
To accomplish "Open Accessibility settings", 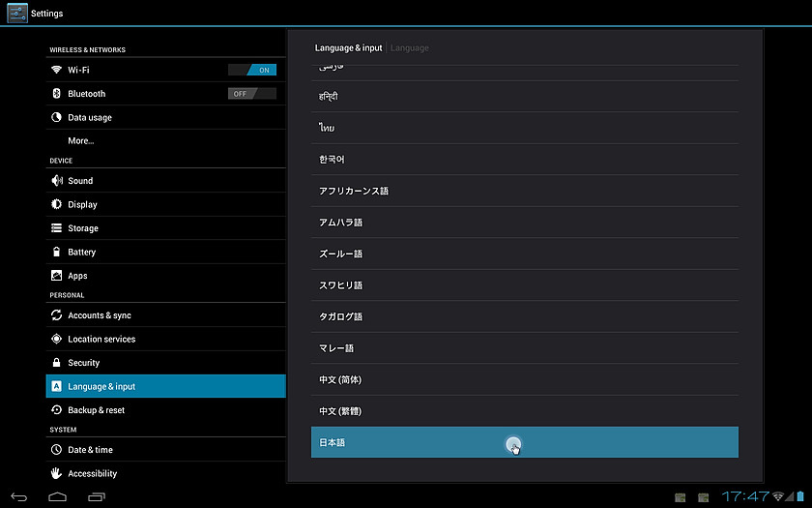I will tap(165, 473).
